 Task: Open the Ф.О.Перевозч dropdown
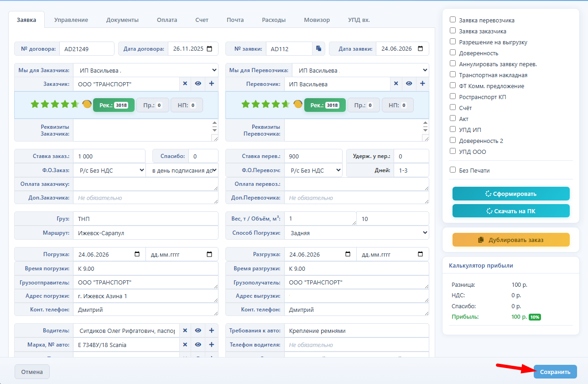tap(313, 170)
